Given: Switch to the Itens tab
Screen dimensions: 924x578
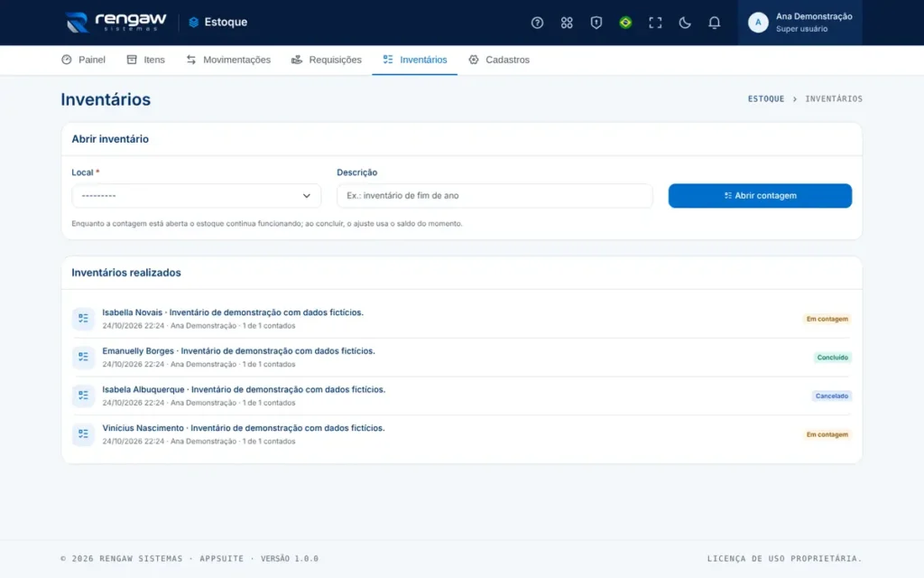Looking at the screenshot, I should [145, 60].
